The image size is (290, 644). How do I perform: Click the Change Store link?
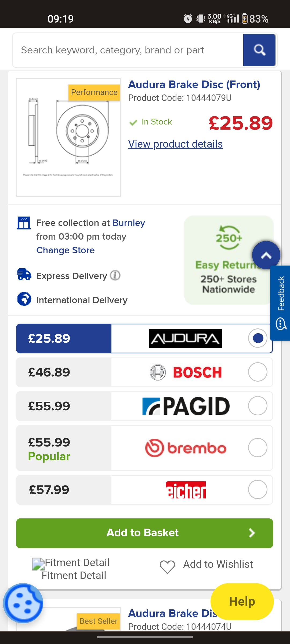(66, 250)
